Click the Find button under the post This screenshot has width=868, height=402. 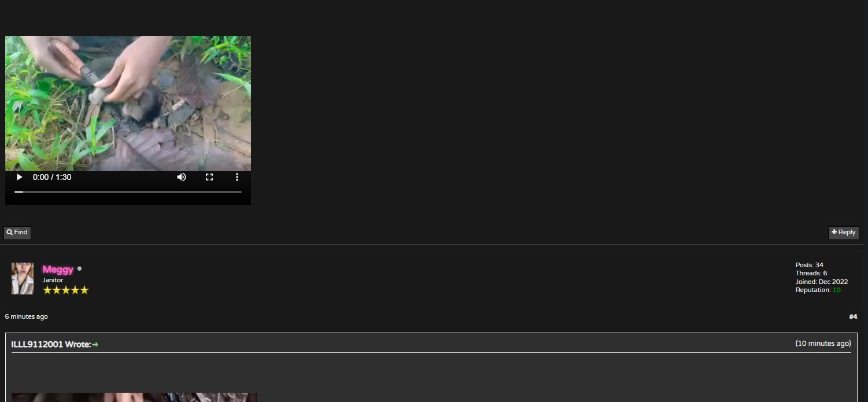pos(17,233)
